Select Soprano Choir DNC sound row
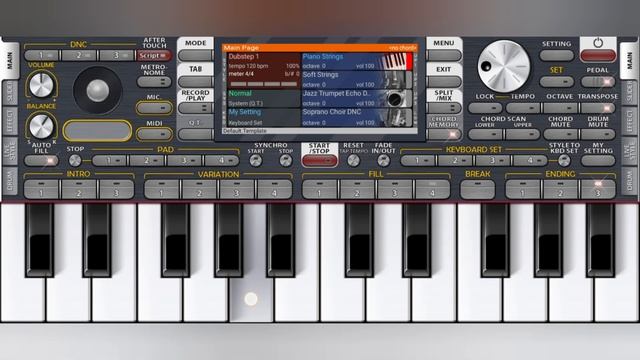Screen dimensions: 640x360 [x=357, y=117]
